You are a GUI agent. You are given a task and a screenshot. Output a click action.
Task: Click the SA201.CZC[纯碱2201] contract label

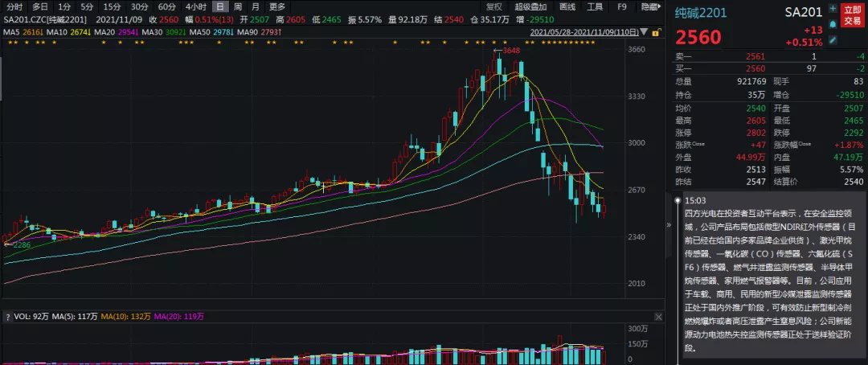tap(45, 20)
